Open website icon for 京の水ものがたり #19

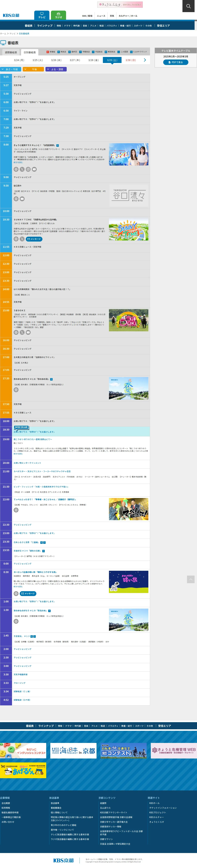pyautogui.click(x=16, y=621)
